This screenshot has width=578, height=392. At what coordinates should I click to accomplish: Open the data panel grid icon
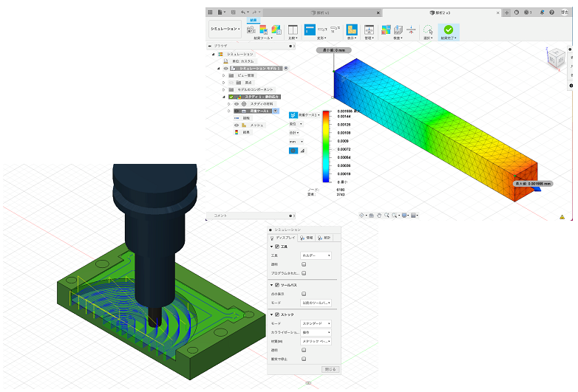point(210,12)
